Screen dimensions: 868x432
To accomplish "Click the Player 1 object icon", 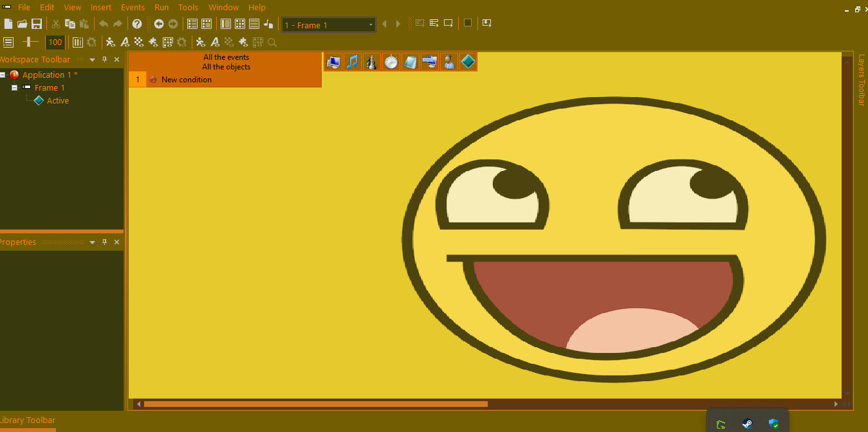I will coord(449,62).
